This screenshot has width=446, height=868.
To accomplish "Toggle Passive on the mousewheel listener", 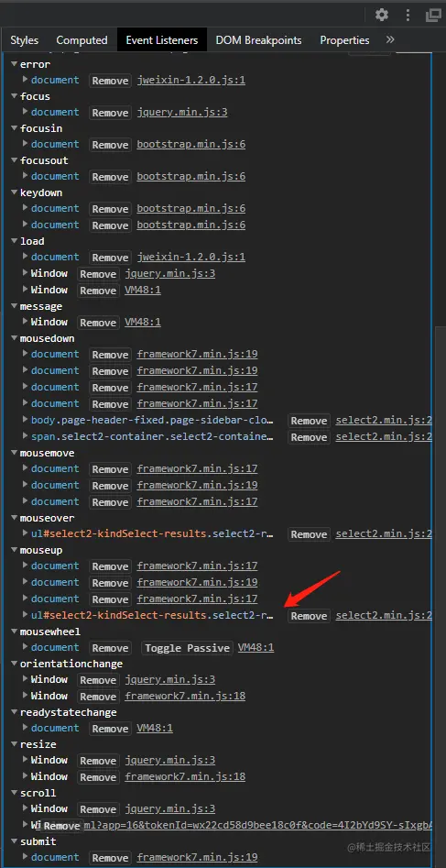I will tap(187, 648).
